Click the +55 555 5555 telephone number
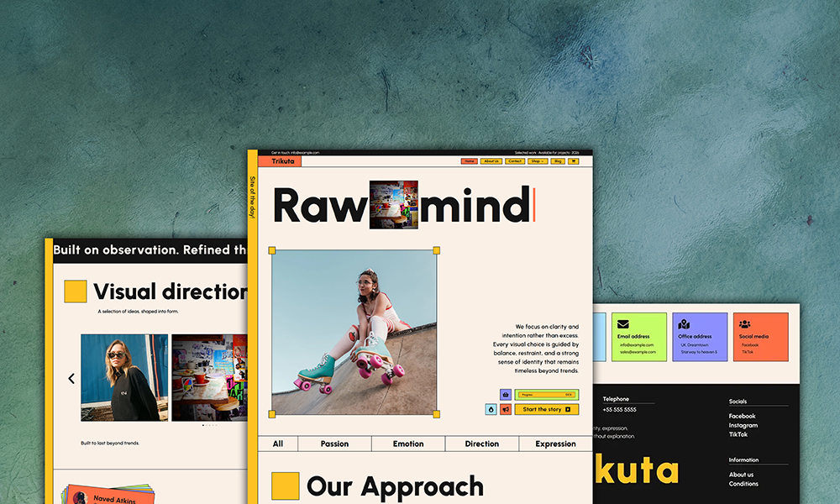Screen dimensions: 840x504 point(619,410)
